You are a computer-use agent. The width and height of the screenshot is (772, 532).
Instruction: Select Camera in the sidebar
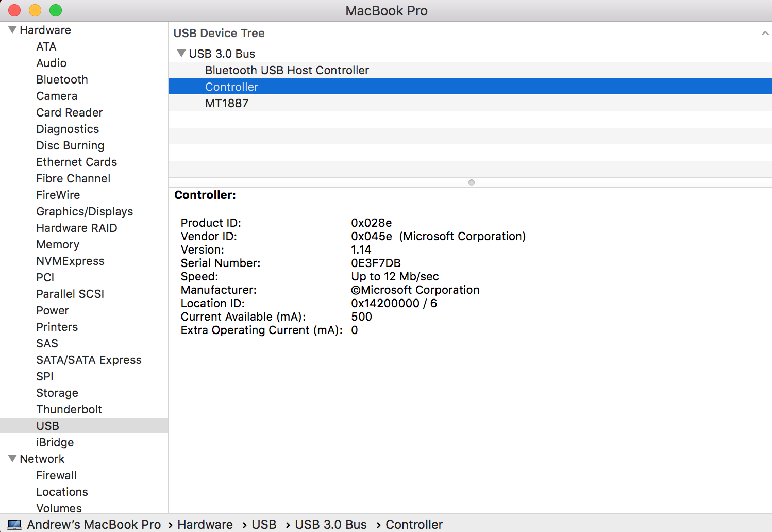pos(57,96)
